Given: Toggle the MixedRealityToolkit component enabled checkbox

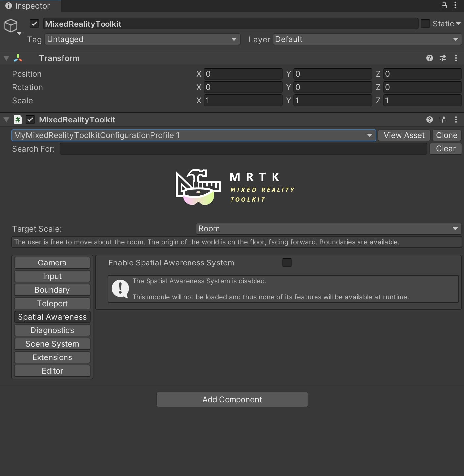Looking at the screenshot, I should tap(30, 119).
